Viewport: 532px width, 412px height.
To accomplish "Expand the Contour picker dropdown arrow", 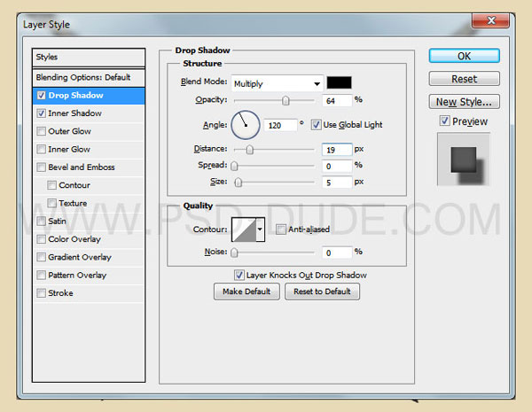I will pyautogui.click(x=260, y=229).
